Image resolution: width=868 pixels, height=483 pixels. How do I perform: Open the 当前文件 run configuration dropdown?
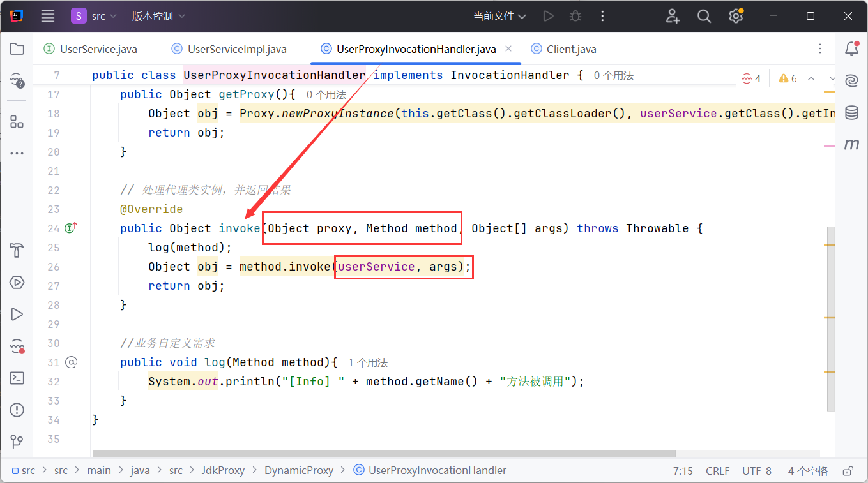point(499,17)
